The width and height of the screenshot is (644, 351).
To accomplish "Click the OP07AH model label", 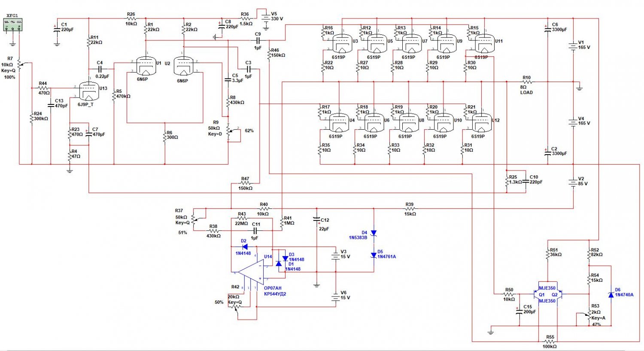I will coord(273,288).
